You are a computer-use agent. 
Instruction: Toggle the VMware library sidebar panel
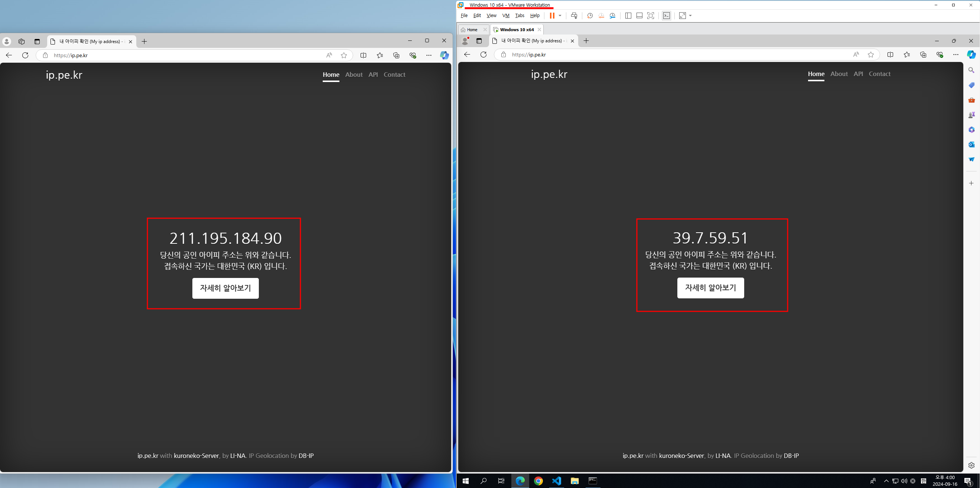click(x=628, y=16)
